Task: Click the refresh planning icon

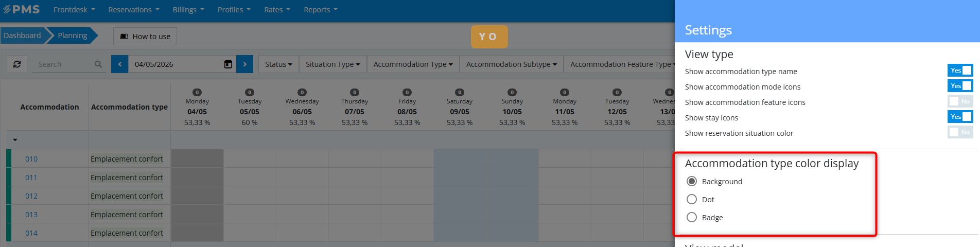Action: [x=17, y=64]
